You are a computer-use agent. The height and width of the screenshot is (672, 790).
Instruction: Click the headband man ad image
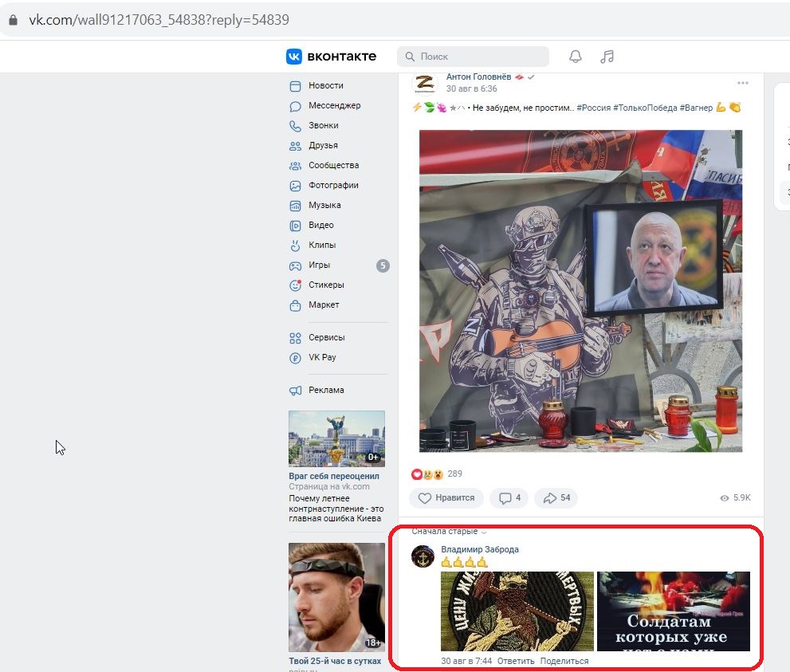point(336,597)
